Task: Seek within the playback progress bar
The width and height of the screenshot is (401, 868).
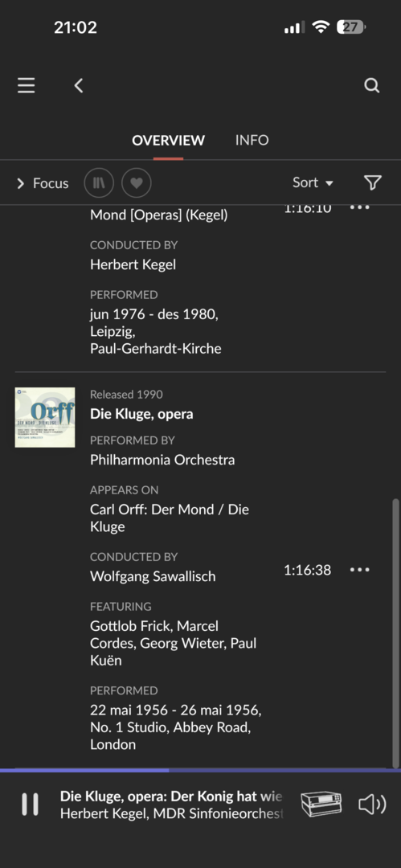Action: tap(201, 770)
